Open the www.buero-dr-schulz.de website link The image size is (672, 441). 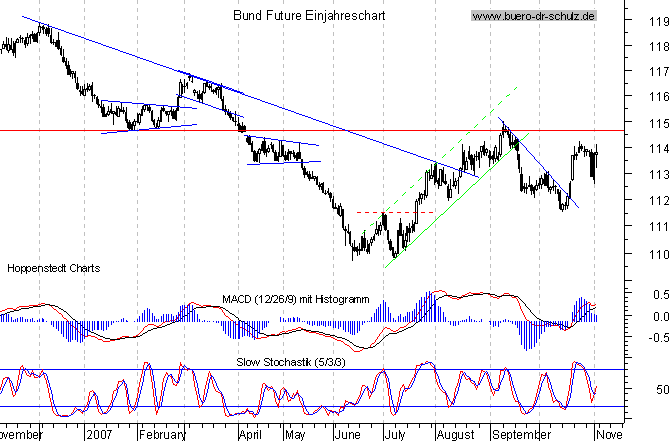pos(533,17)
